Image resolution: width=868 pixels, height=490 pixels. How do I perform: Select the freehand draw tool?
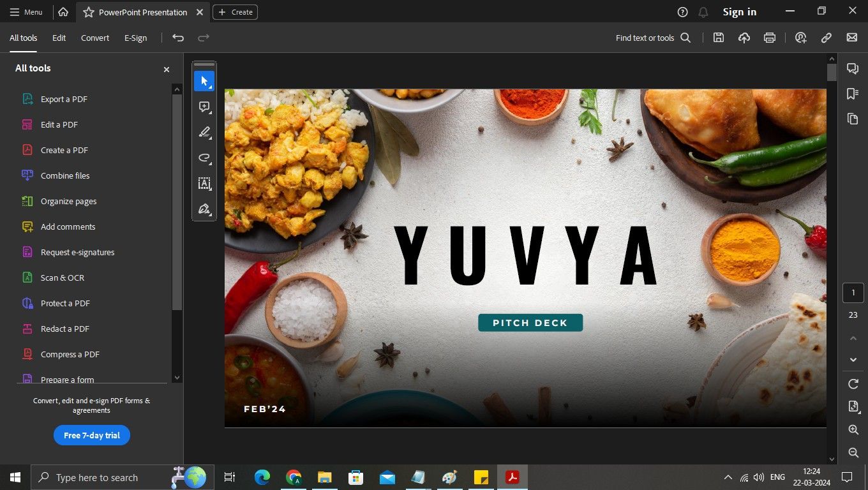(204, 158)
